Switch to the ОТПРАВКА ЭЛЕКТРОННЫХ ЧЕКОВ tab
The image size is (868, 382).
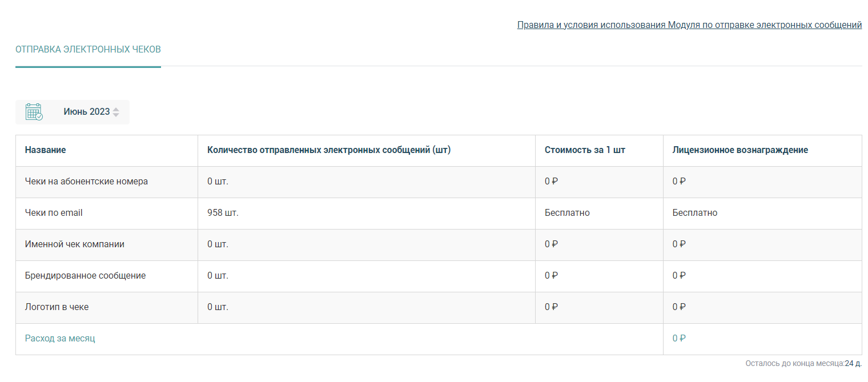[x=88, y=50]
